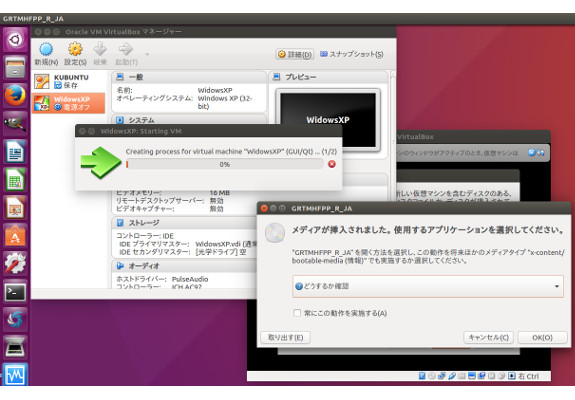The height and width of the screenshot is (400, 575).
Task: Open System Monitor in the launcher
Action: tap(15, 374)
